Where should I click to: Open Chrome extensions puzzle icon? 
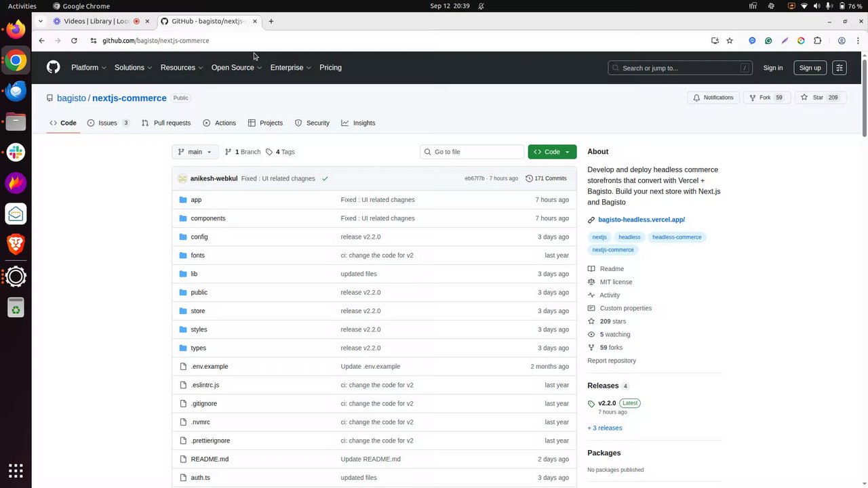tap(817, 41)
